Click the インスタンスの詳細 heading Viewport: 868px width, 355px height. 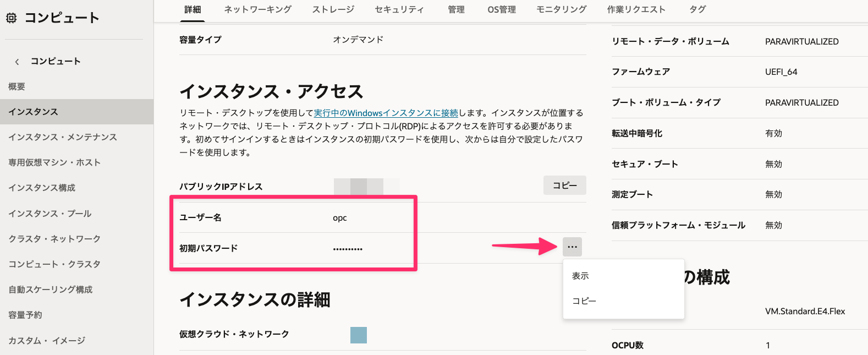click(x=255, y=299)
